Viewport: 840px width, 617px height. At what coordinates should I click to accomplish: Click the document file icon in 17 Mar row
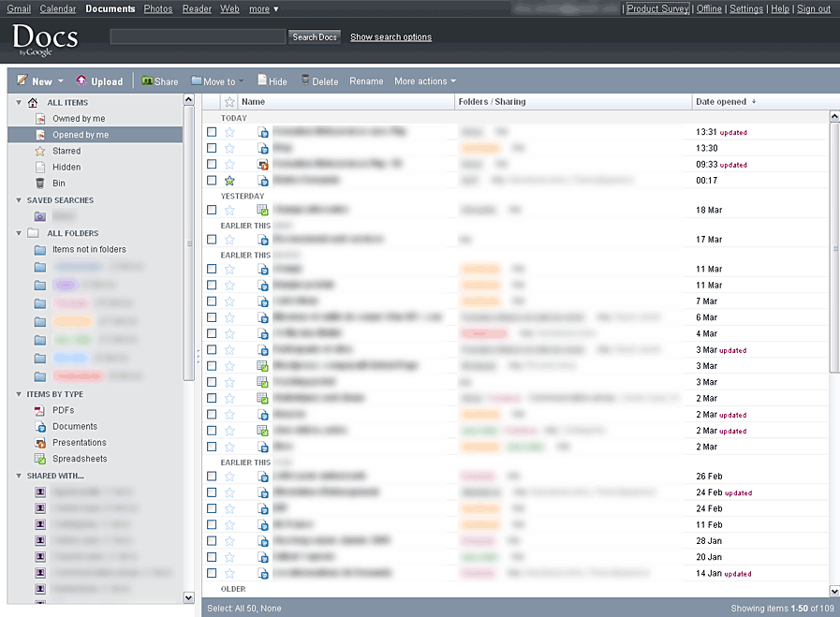coord(262,240)
